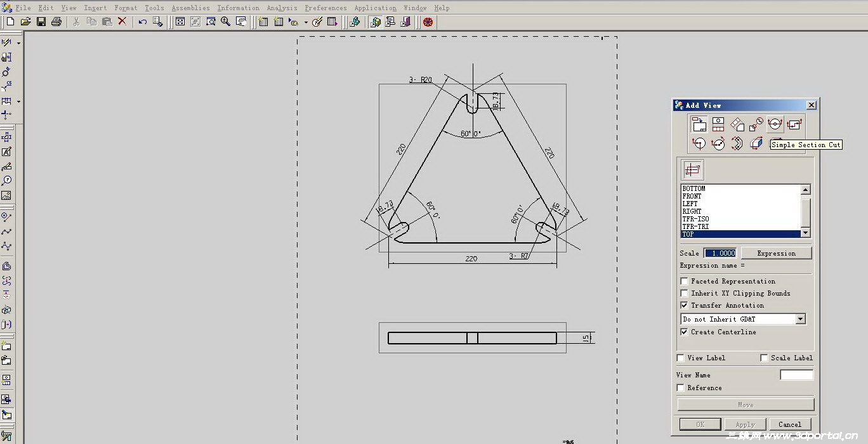Click the Apply button in Add View
Viewport: 868px width, 444px height.
click(745, 424)
